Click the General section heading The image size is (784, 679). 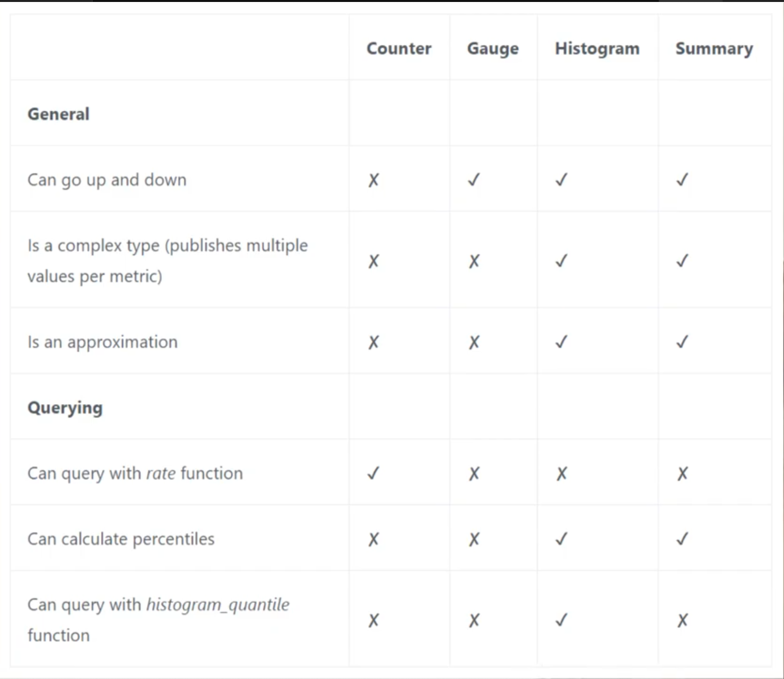point(59,114)
